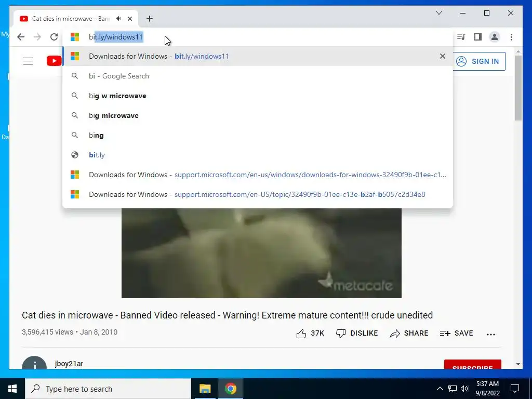Click the Chrome taskbar icon
Image resolution: width=532 pixels, height=399 pixels.
(x=230, y=389)
